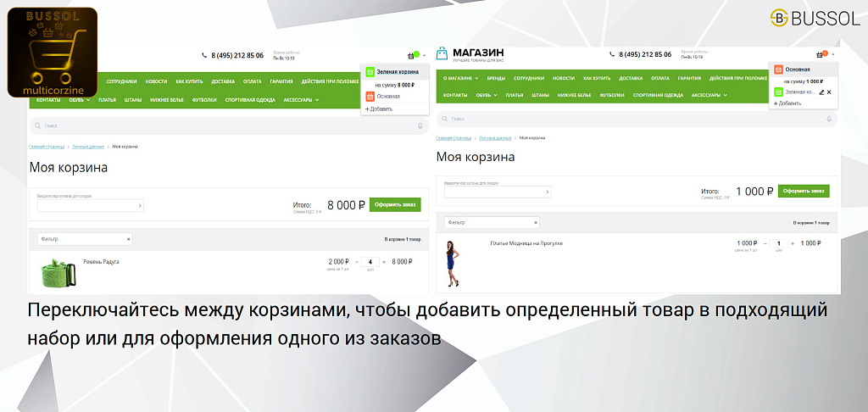Open ФУТБОЛКИ category on 8 000 ₽ cart page
868x412 pixels.
coord(204,100)
